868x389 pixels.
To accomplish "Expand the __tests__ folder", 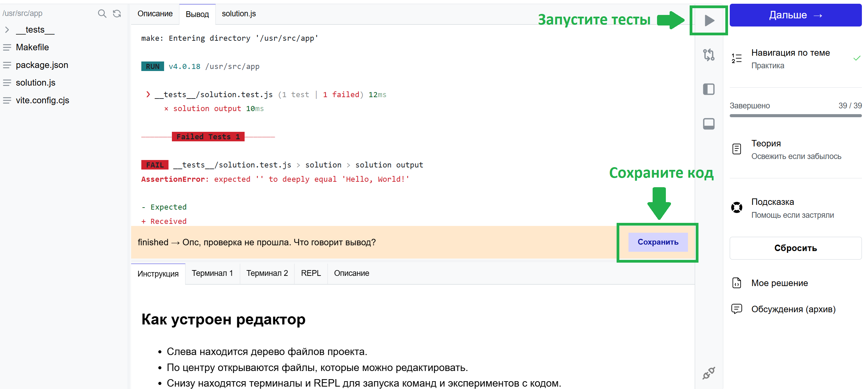I will [x=7, y=30].
